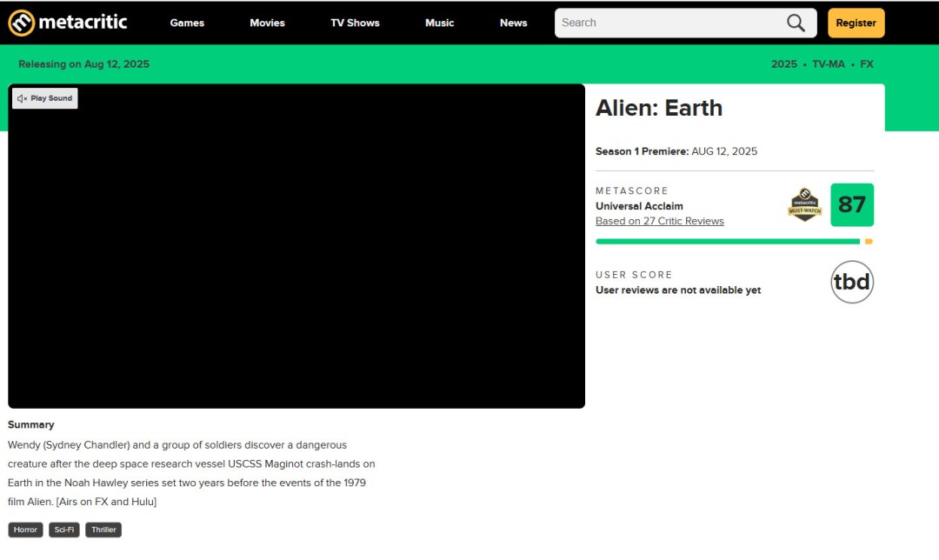Click 'User reviews are not available yet'

click(x=678, y=290)
